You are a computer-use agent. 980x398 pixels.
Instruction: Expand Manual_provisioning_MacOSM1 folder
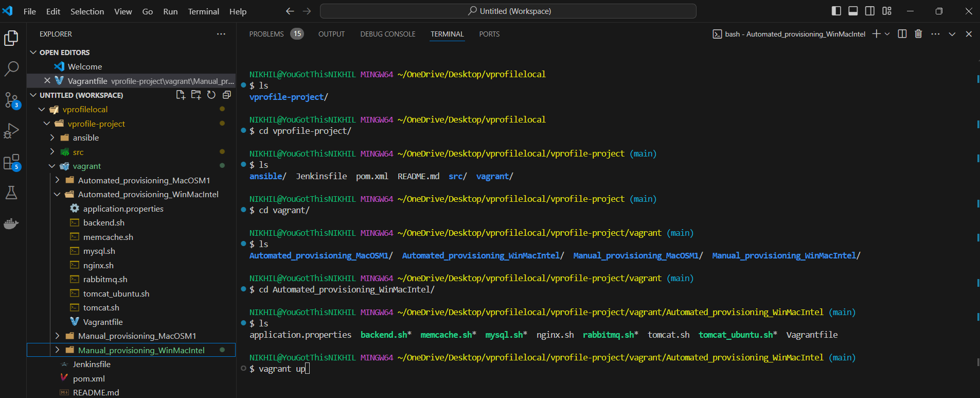click(58, 336)
